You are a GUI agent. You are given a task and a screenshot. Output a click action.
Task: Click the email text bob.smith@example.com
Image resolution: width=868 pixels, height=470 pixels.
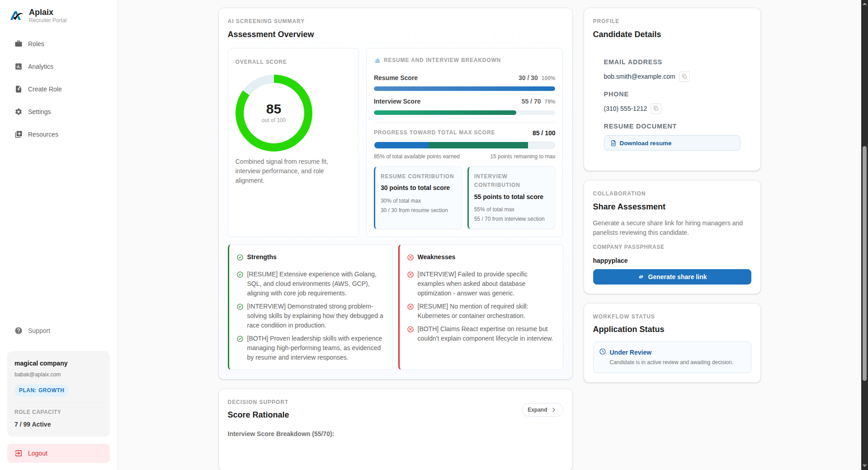pyautogui.click(x=639, y=76)
